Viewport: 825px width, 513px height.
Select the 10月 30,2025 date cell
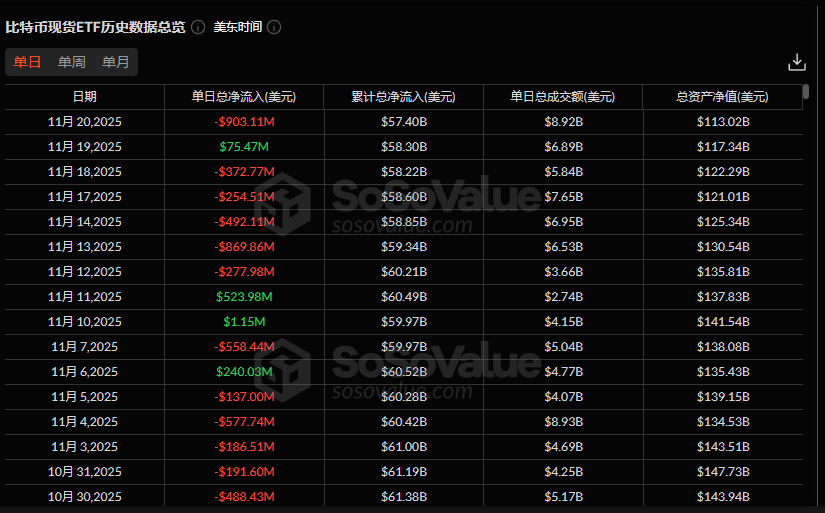pos(85,497)
